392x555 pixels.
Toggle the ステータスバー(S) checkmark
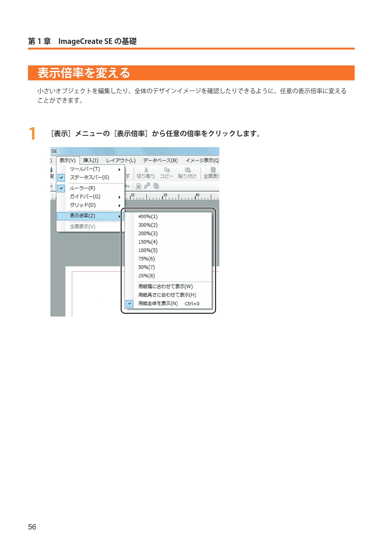point(61,178)
